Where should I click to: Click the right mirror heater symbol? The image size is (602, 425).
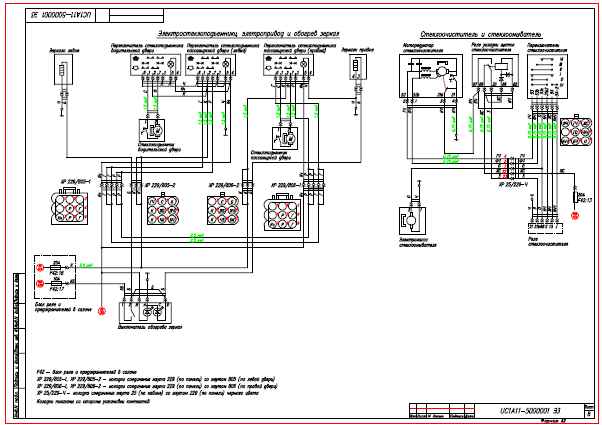[x=358, y=67]
